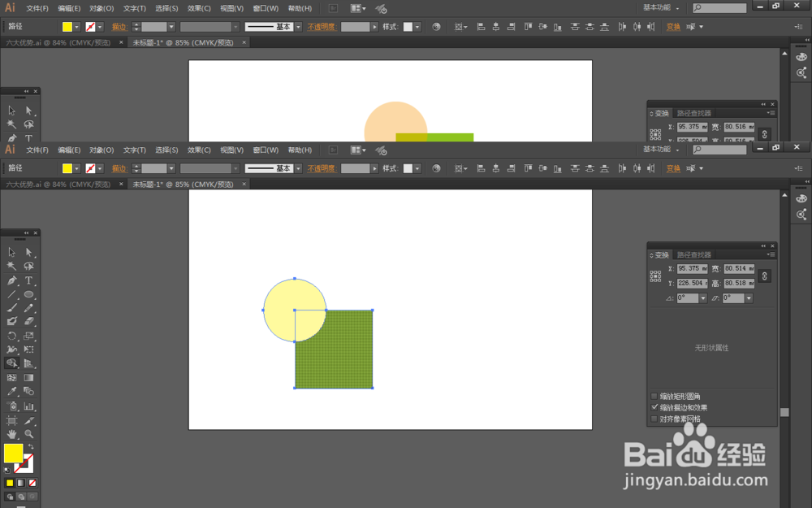Image resolution: width=812 pixels, height=508 pixels.
Task: Open rotation angle dropdown in Transform panel
Action: click(703, 298)
